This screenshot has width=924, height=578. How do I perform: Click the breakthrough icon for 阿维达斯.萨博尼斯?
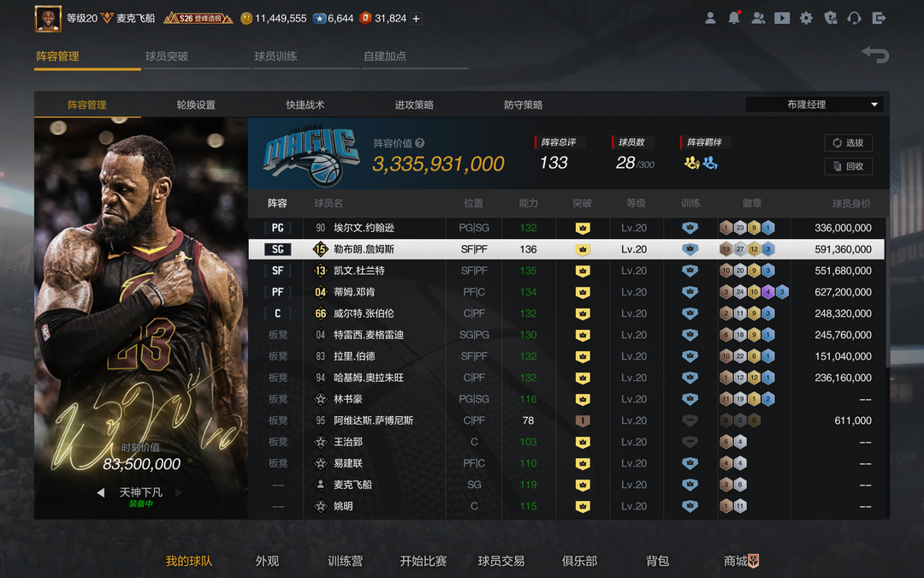pyautogui.click(x=583, y=420)
